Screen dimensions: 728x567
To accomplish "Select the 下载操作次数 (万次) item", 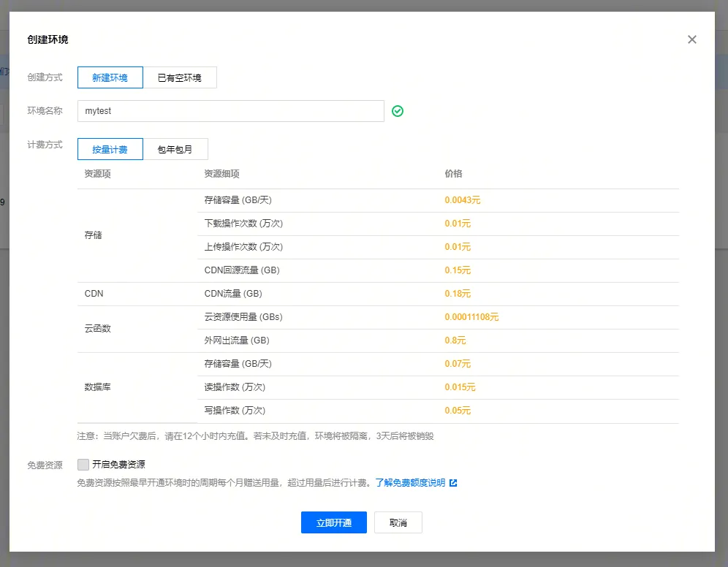I will [243, 224].
